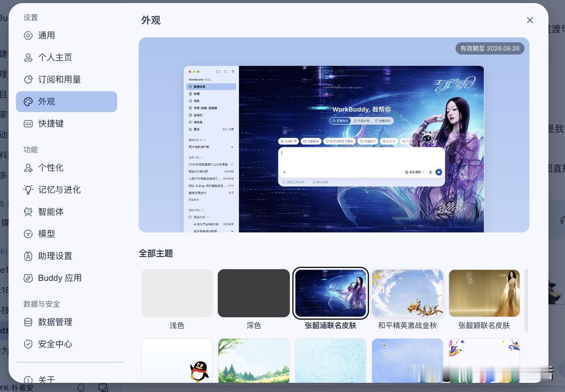Click the 功能 section label in the sidebar
Viewport: 565px width, 392px height.
click(x=31, y=149)
